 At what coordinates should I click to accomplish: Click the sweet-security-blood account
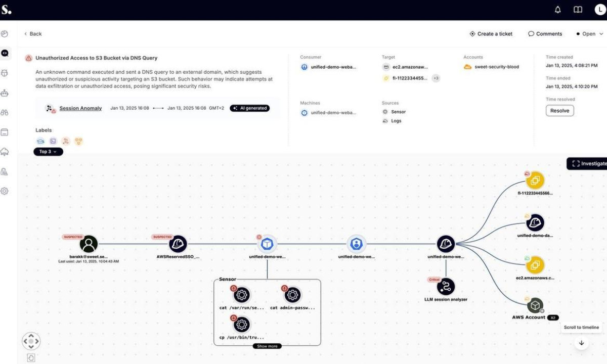click(x=491, y=67)
